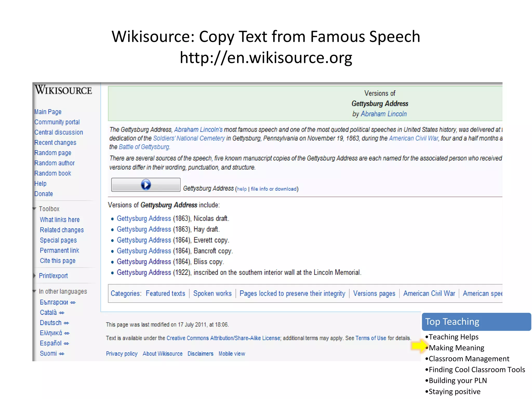Open Main Page link

[48, 112]
